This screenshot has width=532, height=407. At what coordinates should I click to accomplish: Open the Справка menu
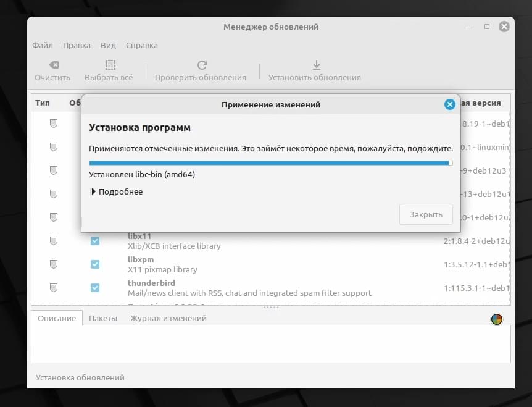[142, 45]
